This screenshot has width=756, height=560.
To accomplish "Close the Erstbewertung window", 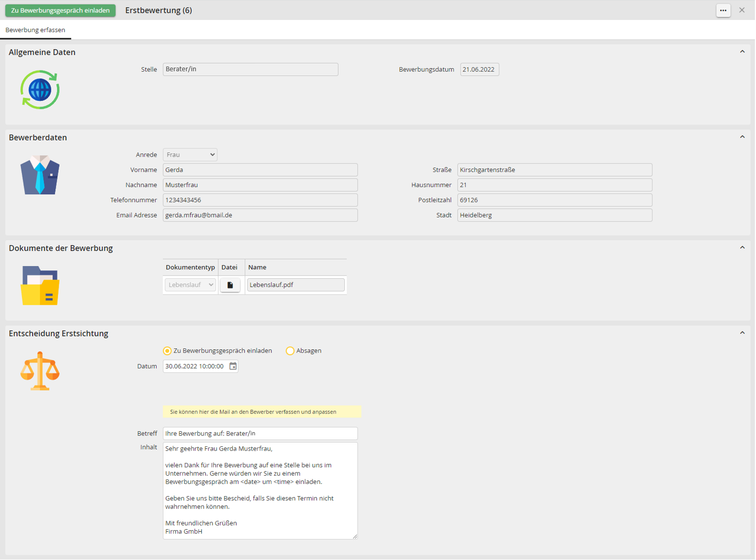I will click(742, 10).
